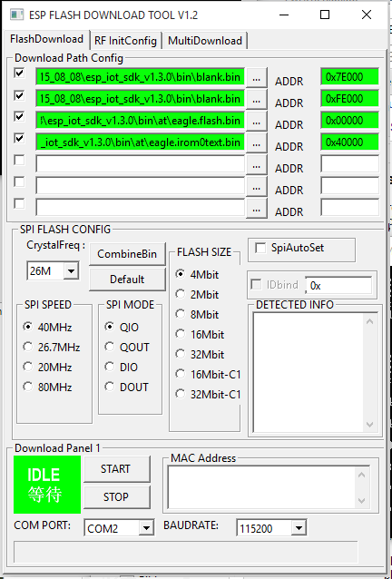The image size is (392, 579).
Task: Click the fifth empty ADDR field
Action: pos(349,164)
